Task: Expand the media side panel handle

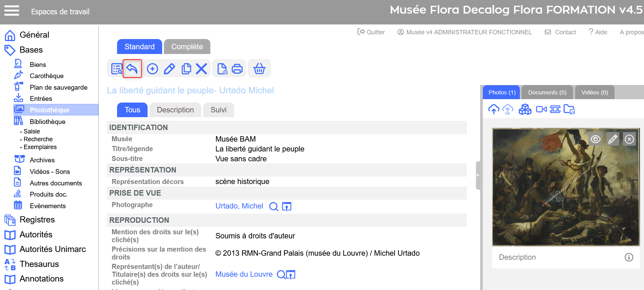Action: 478,175
